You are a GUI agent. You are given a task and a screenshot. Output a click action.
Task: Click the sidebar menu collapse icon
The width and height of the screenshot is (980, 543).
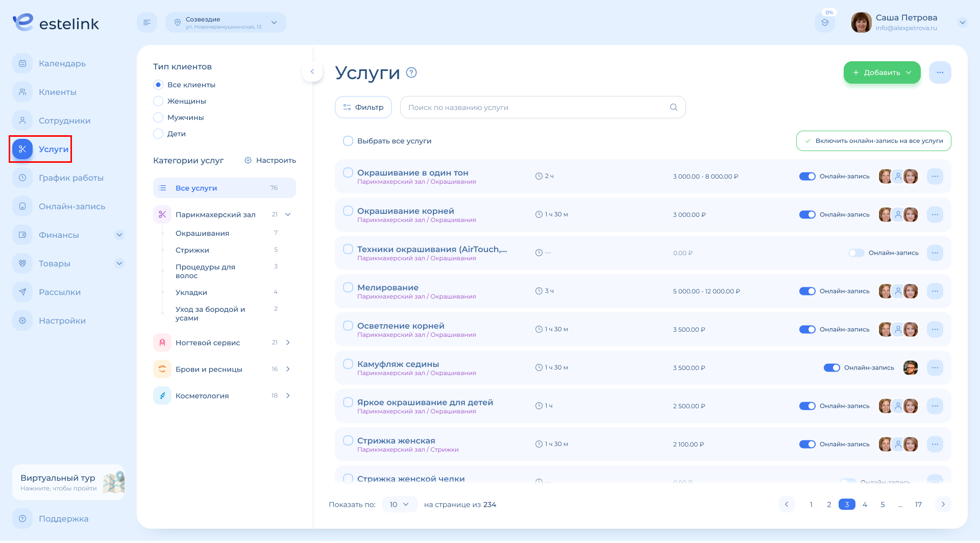point(147,22)
